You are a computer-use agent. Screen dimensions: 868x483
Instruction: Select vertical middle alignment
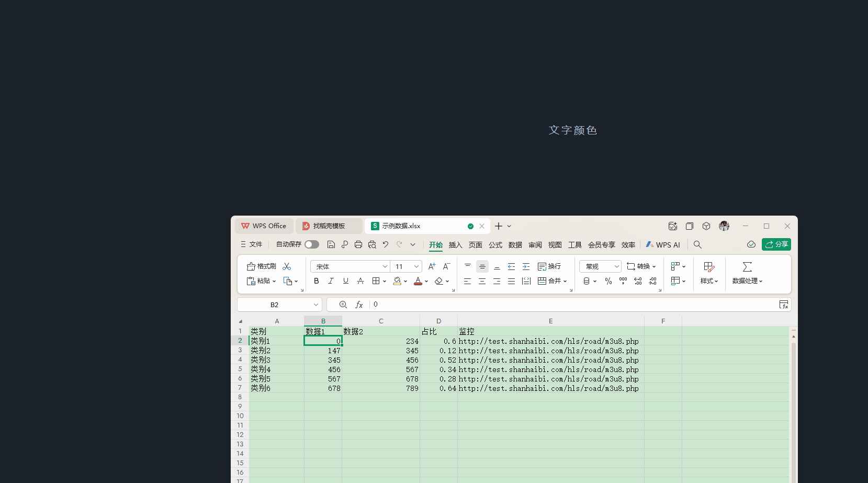point(482,266)
